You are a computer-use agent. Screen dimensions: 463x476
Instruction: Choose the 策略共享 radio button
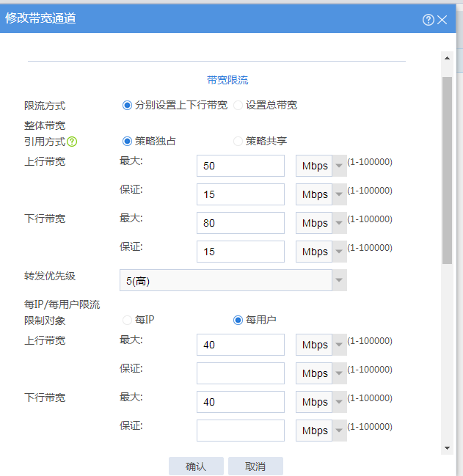[238, 141]
